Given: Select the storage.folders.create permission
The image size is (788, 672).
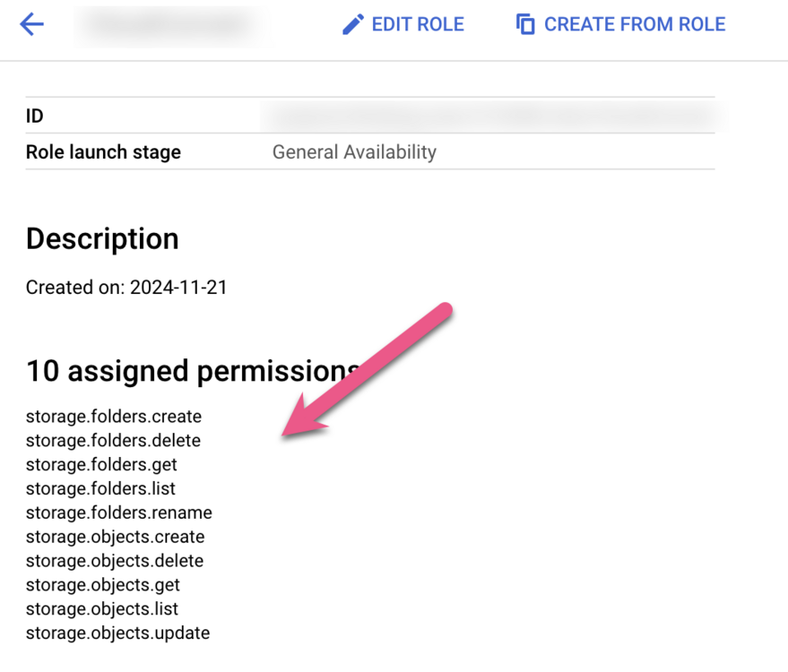Looking at the screenshot, I should [114, 417].
